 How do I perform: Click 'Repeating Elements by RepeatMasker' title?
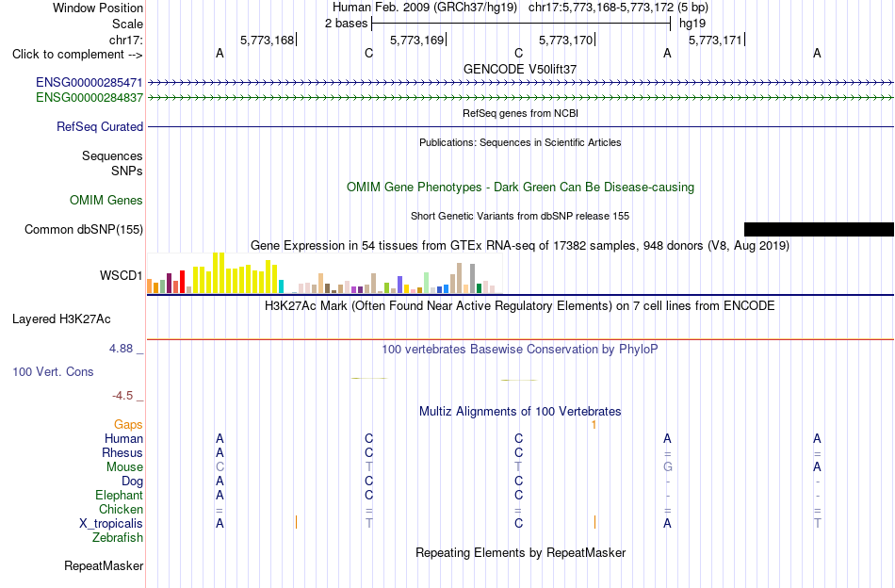click(520, 552)
